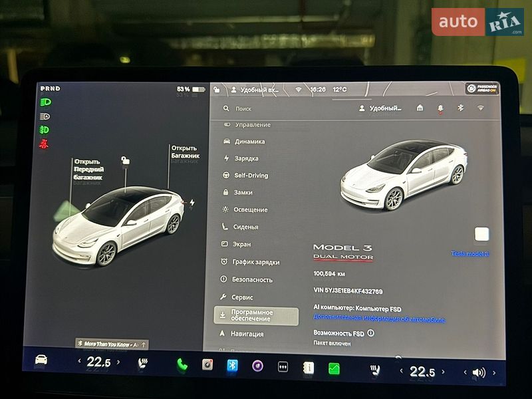Open the Освещение settings
This screenshot has width=532, height=399.
click(245, 209)
